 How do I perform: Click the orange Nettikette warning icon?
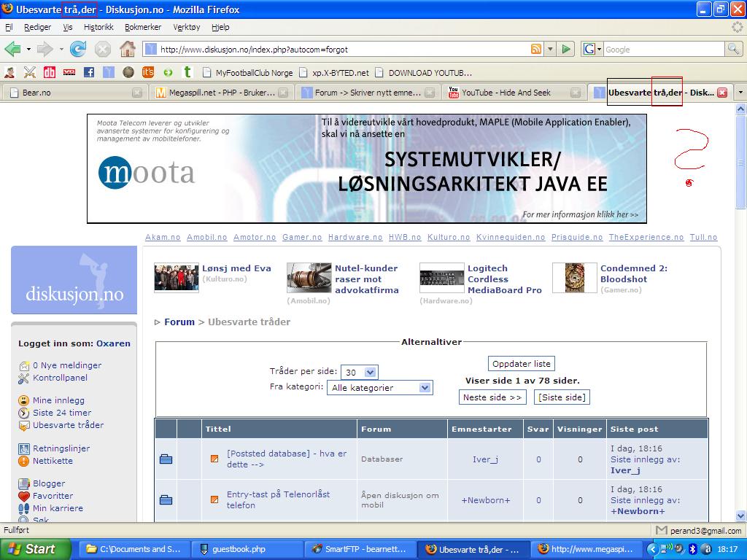pos(24,461)
